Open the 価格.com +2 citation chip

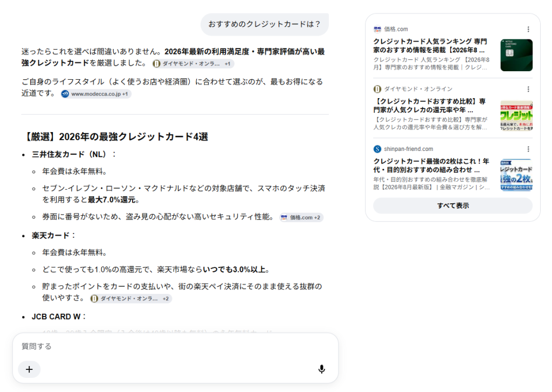301,218
